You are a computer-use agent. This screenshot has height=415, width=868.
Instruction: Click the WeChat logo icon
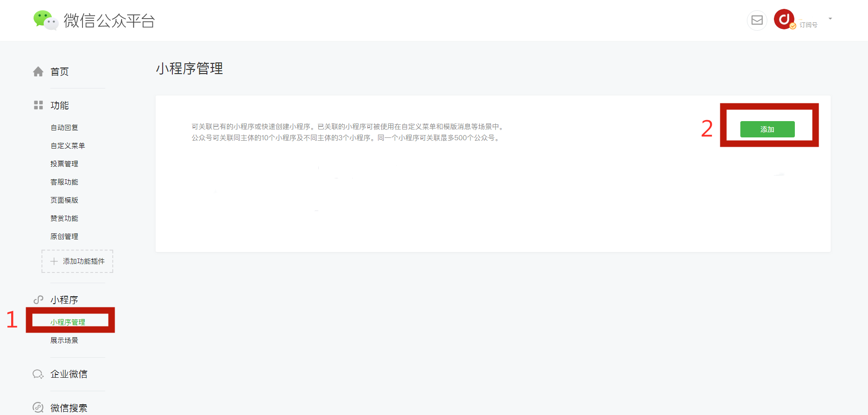pyautogui.click(x=46, y=20)
